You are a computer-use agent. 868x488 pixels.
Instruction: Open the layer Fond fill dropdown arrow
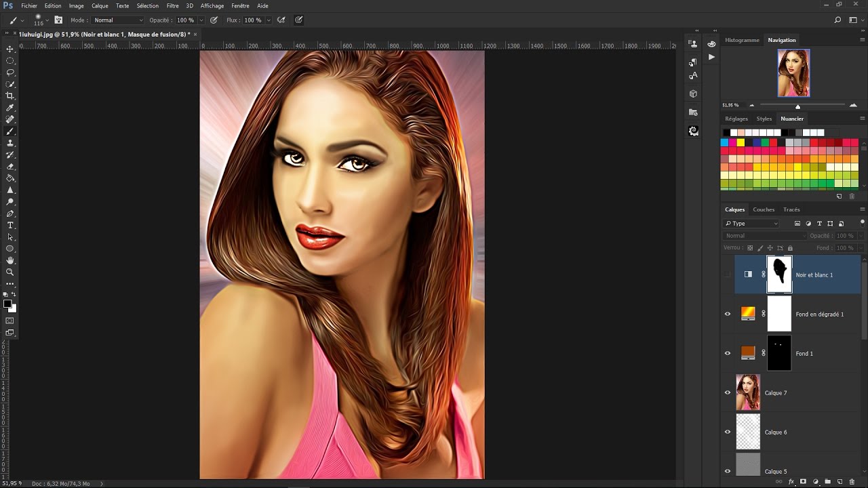pos(859,248)
